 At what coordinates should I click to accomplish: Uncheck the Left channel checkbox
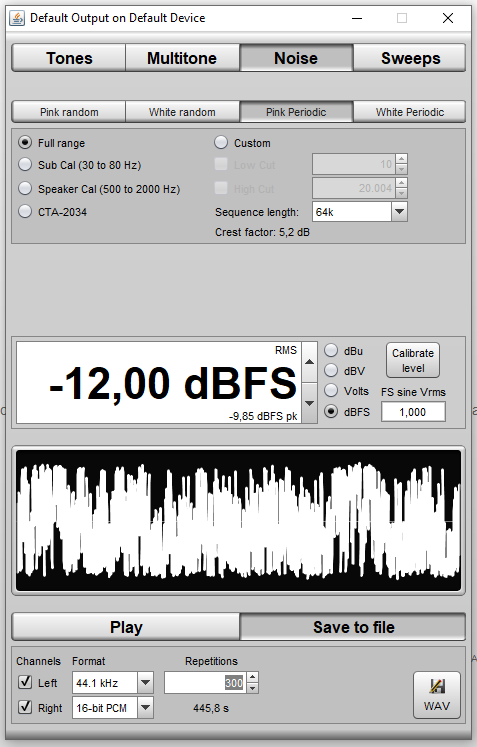click(x=25, y=682)
